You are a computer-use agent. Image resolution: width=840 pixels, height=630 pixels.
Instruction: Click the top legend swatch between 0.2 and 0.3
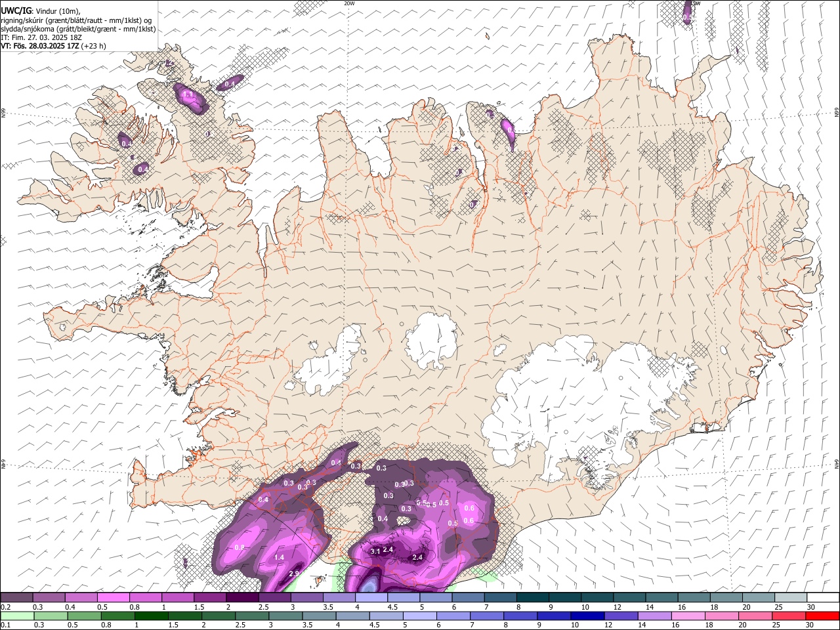(16, 597)
